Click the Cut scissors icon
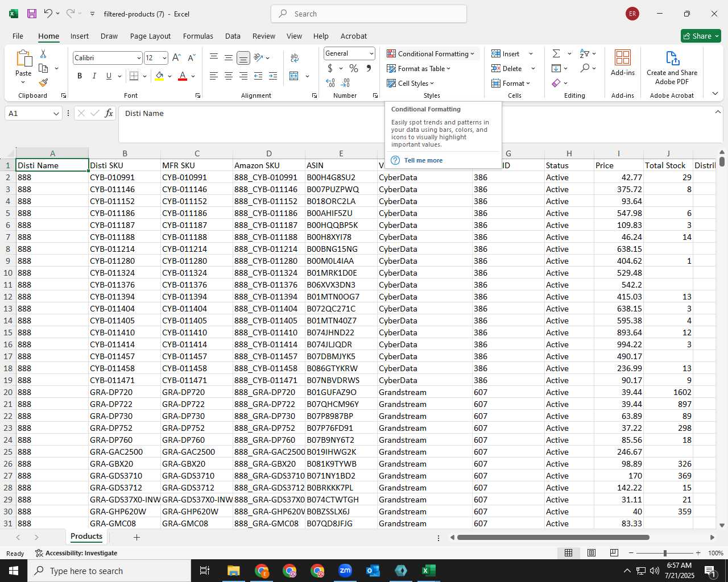Viewport: 728px width, 582px height. tap(43, 53)
